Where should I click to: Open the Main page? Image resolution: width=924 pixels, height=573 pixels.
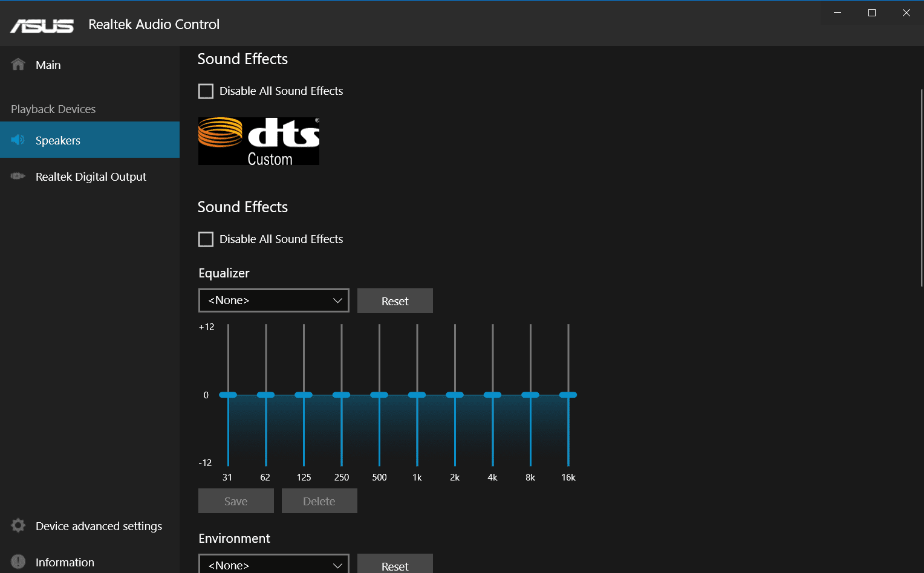(x=89, y=65)
